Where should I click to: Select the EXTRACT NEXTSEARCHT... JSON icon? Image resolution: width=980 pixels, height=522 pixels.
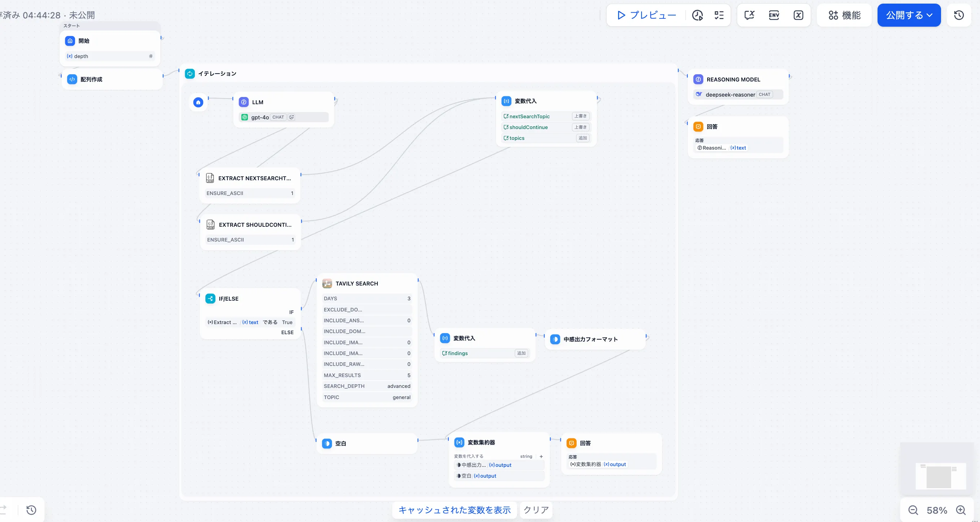click(210, 178)
